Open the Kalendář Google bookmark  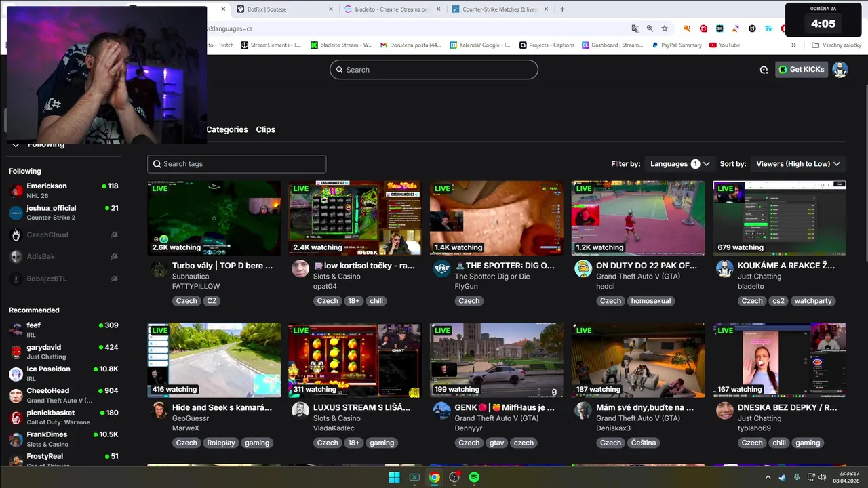pos(479,45)
